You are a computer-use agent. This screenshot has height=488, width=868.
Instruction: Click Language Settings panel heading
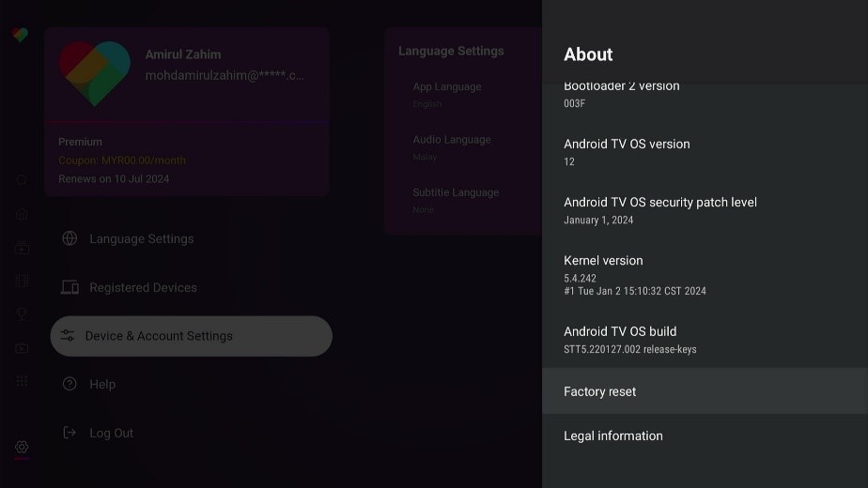click(x=451, y=51)
